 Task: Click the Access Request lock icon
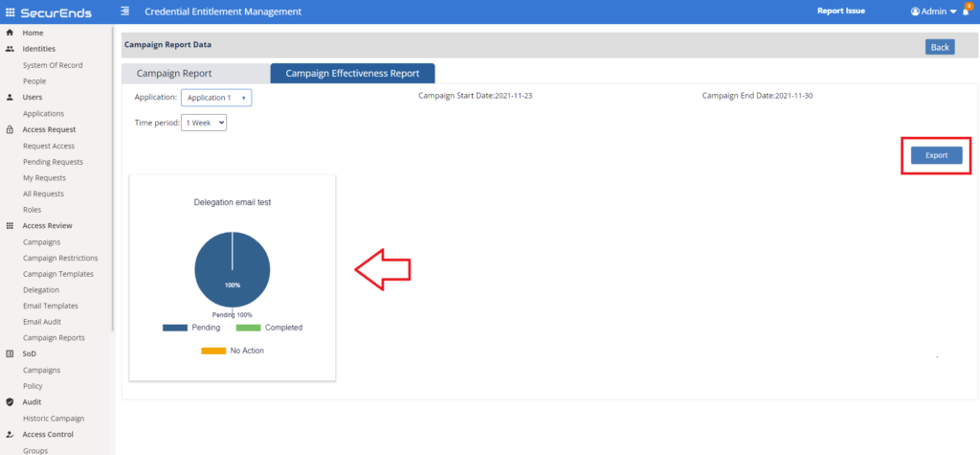pos(10,129)
